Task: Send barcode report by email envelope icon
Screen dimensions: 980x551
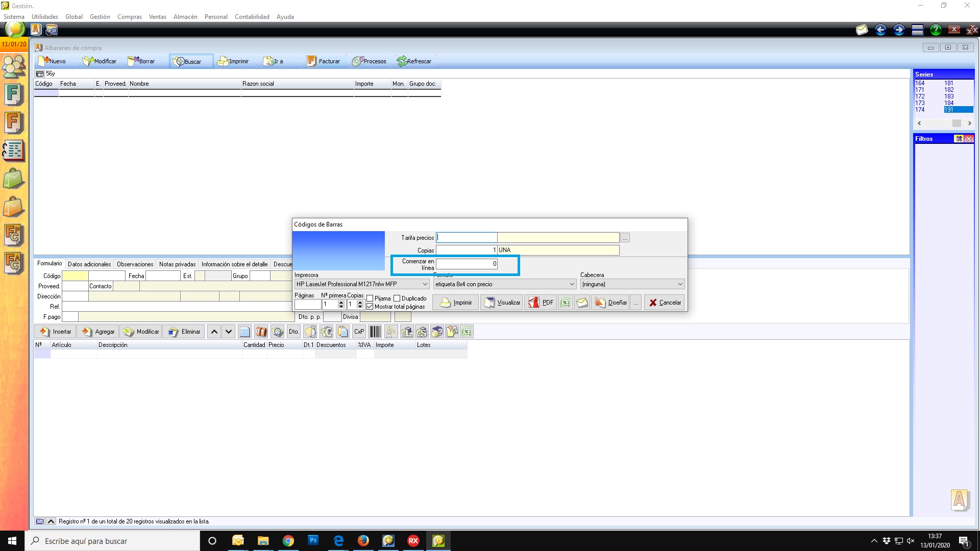Action: 582,303
